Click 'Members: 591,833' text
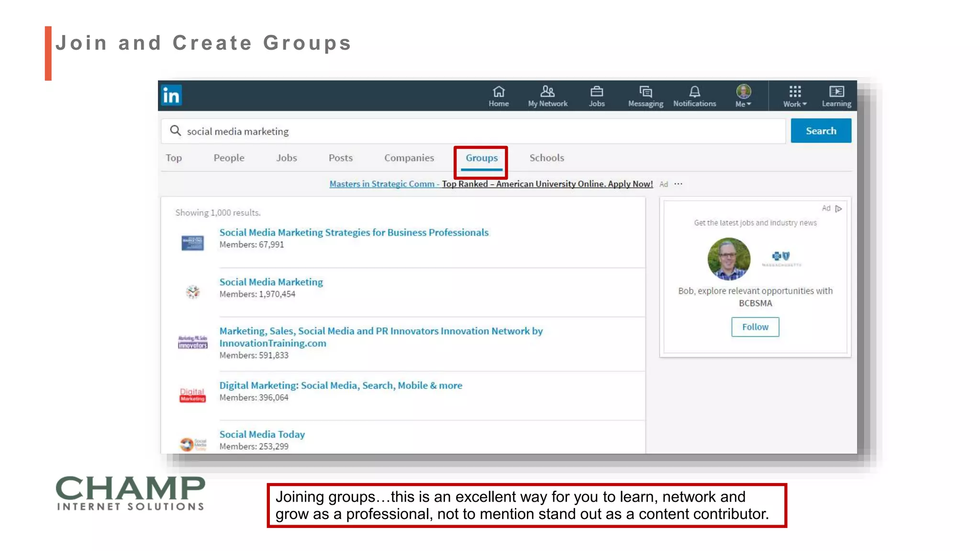 (x=254, y=355)
